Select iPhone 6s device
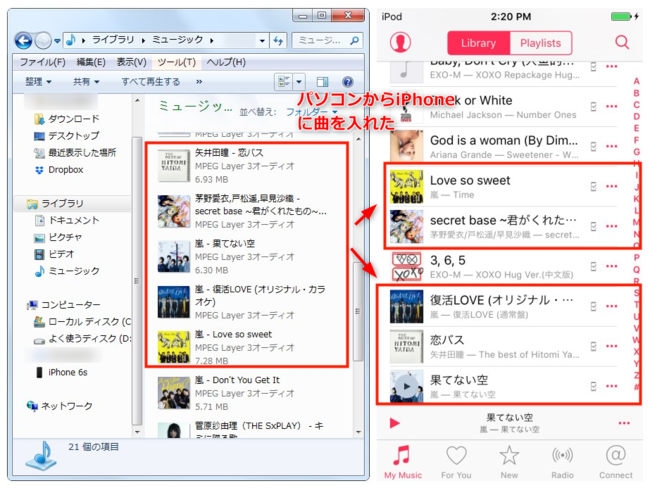 point(61,372)
